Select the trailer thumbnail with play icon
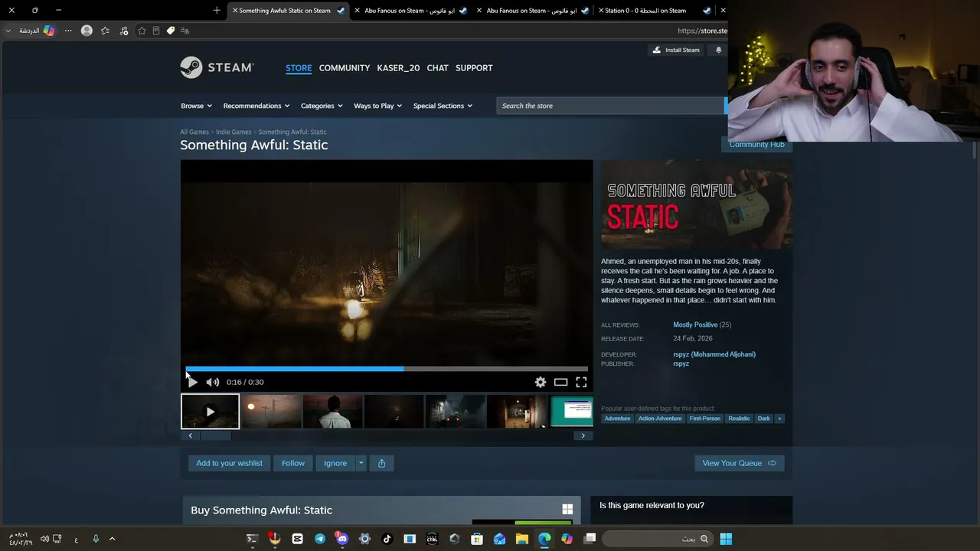The image size is (980, 551). point(211,412)
